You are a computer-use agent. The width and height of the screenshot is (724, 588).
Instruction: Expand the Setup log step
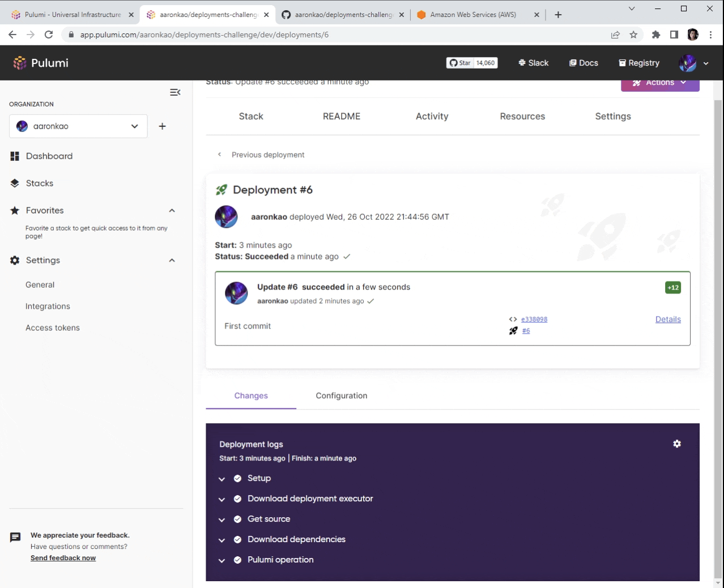(222, 479)
